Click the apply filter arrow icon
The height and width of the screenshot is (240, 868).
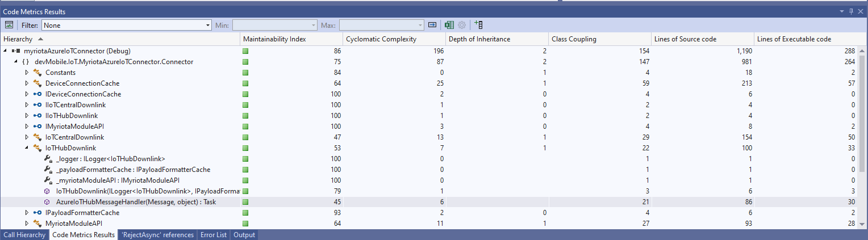tap(432, 25)
